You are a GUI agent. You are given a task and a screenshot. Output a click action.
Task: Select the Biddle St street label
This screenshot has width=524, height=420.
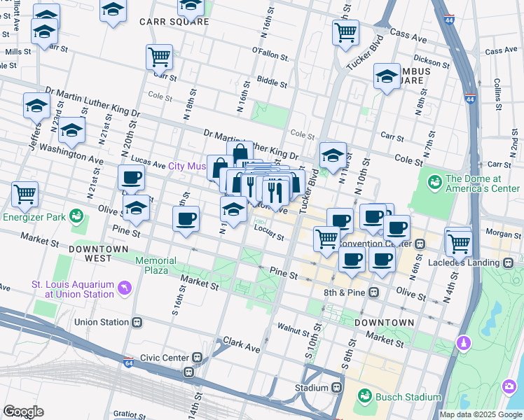[x=272, y=82]
